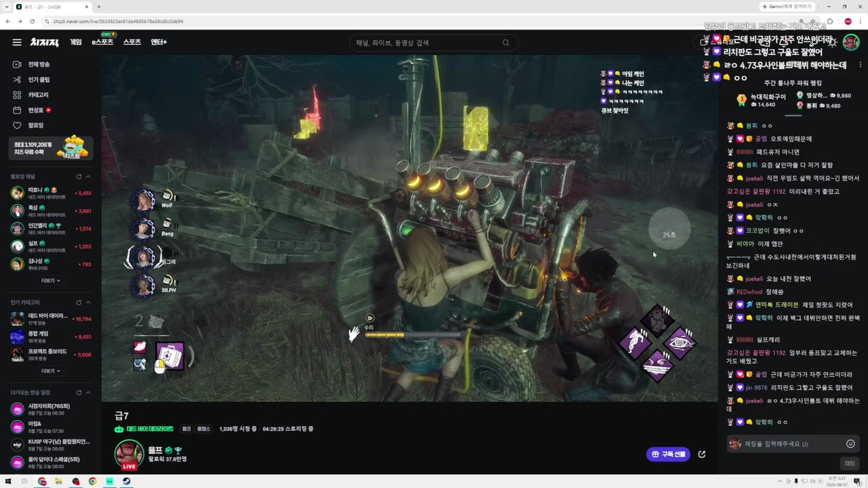The height and width of the screenshot is (488, 868).
Task: Open the 프로젝트 좀보이드 popular category
Action: click(x=51, y=355)
